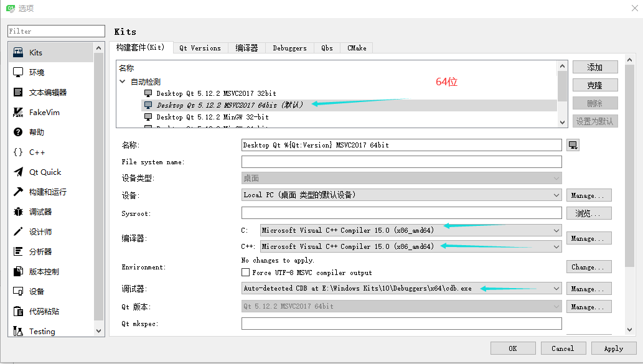Switch to 编译器 tab
The height and width of the screenshot is (364, 643).
(x=246, y=48)
